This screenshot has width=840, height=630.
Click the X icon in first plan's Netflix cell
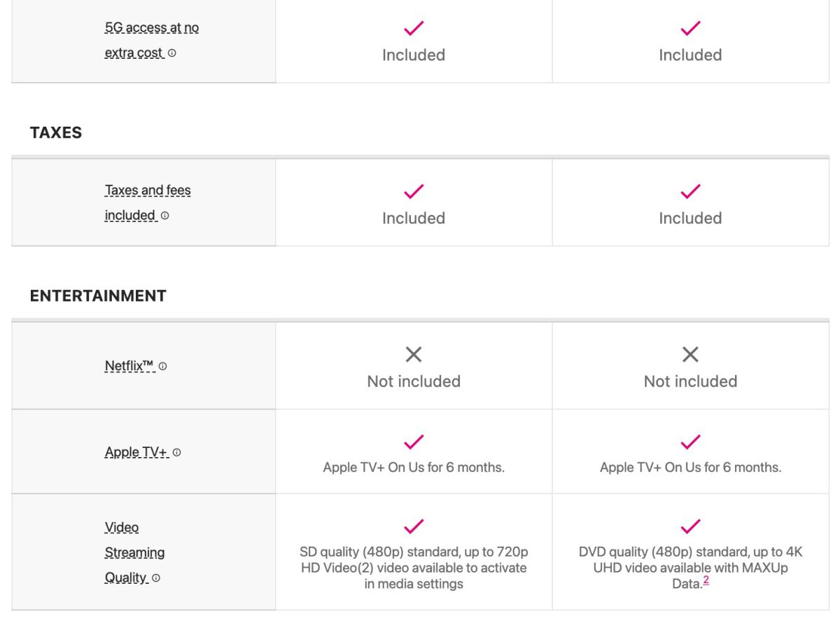click(414, 355)
